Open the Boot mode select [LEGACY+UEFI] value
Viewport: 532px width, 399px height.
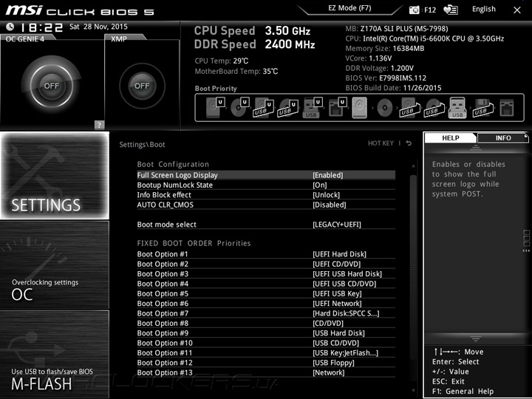337,225
